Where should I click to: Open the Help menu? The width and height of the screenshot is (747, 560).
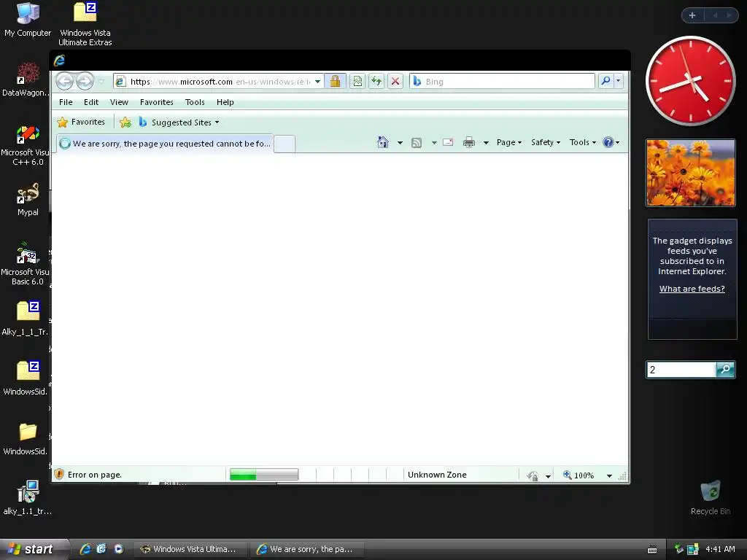[225, 102]
